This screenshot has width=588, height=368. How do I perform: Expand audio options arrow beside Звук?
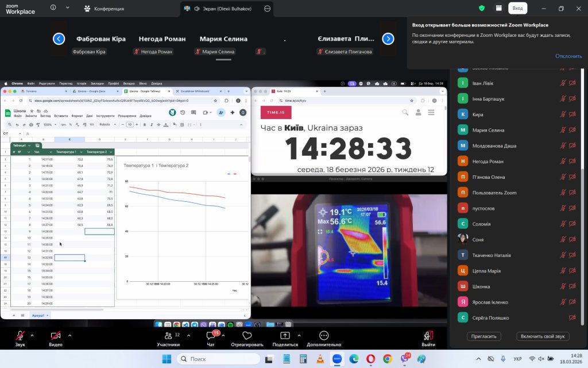tap(32, 335)
